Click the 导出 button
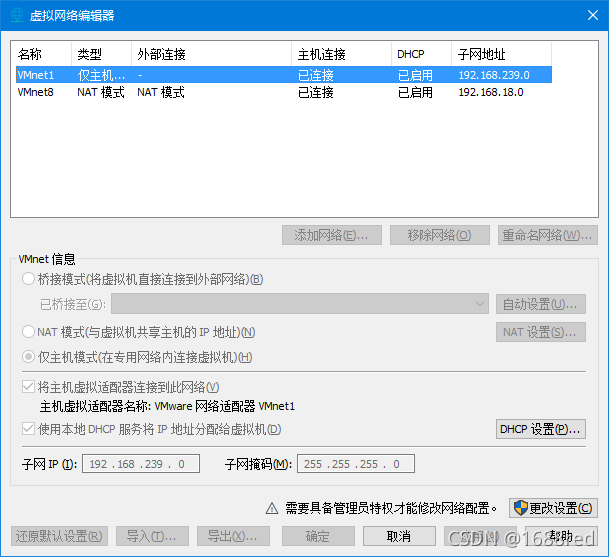Image resolution: width=609 pixels, height=557 pixels. tap(233, 536)
